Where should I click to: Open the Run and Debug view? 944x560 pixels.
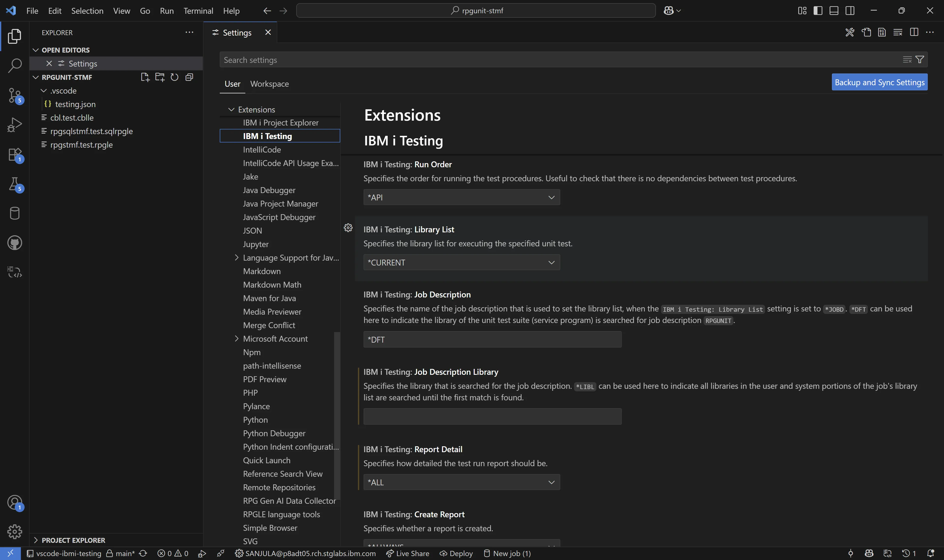[x=14, y=125]
